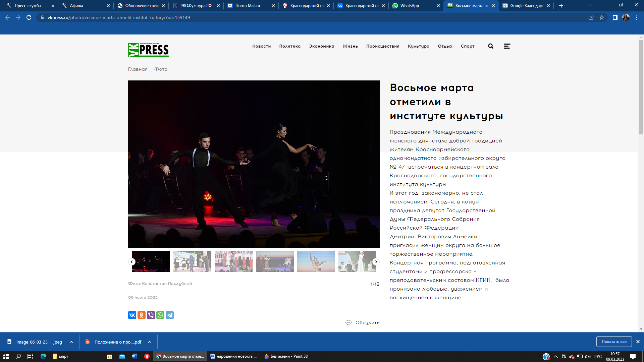Select the choir group thumbnail

(x=233, y=261)
